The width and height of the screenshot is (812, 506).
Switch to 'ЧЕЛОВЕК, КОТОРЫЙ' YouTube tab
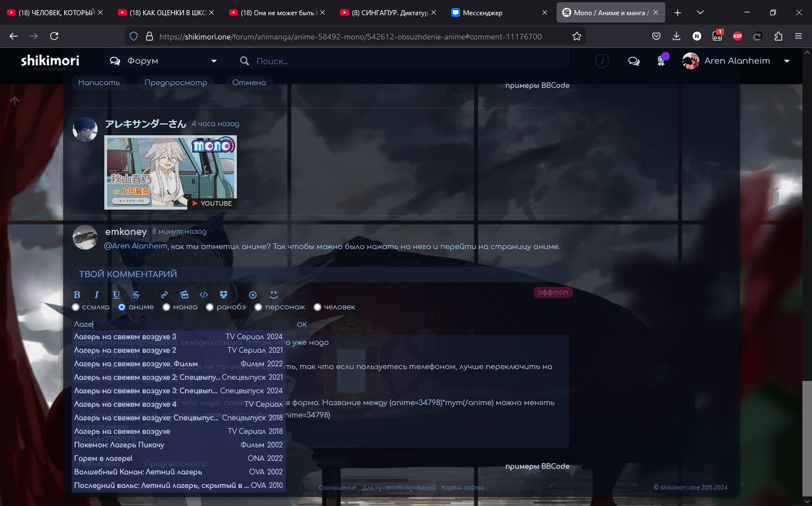pos(55,12)
